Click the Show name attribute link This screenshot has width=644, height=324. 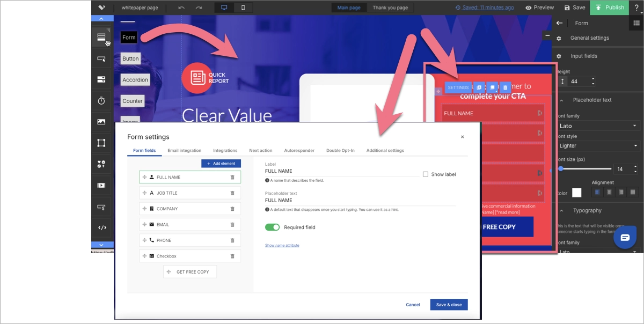282,246
